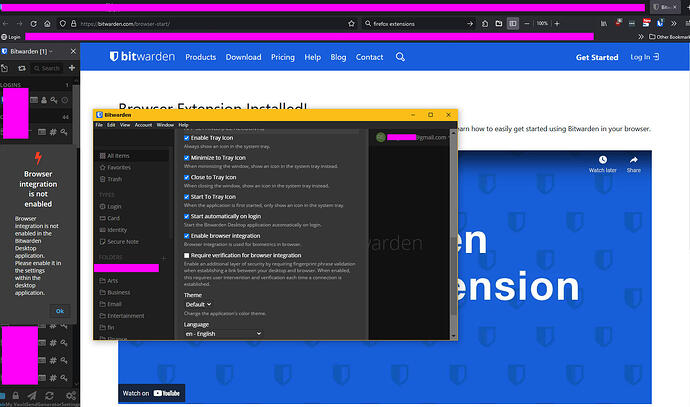This screenshot has width=690, height=407.
Task: Toggle Enable browser integration checkbox
Action: click(x=187, y=236)
